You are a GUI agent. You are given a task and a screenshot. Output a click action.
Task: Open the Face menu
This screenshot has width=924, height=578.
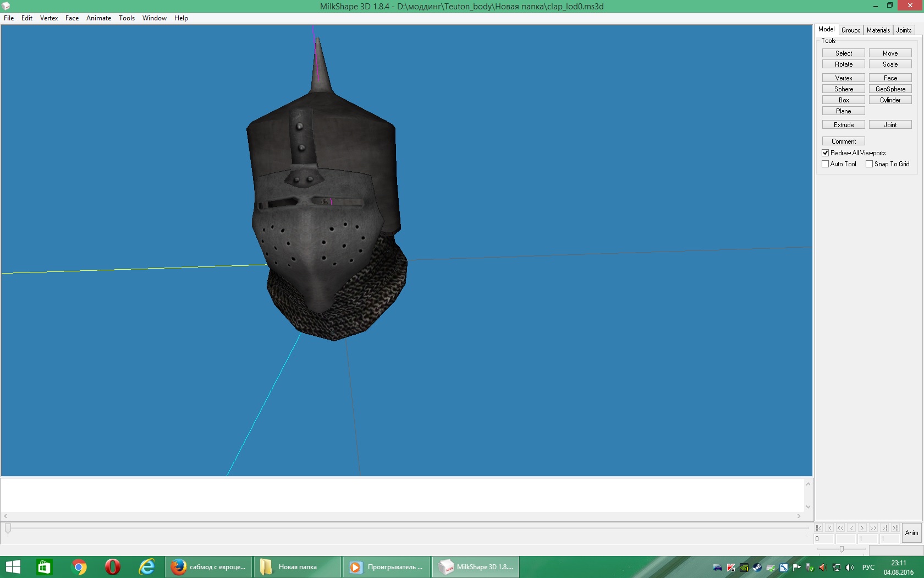72,18
